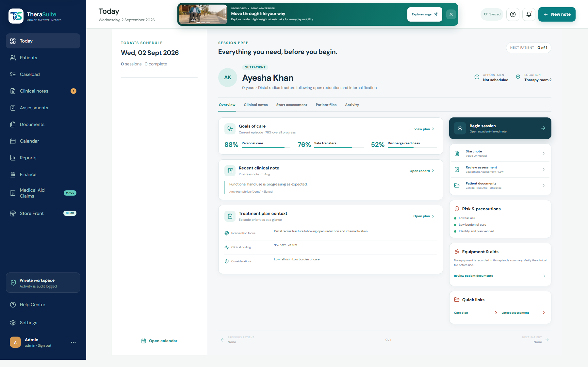Screen dimensions: 588x367
Task: Click the Caseload sidebar icon
Action: point(13,74)
